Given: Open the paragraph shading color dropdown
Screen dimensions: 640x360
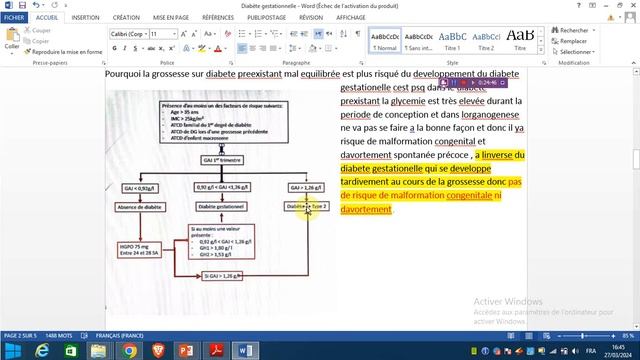Looking at the screenshot, I should [x=320, y=49].
